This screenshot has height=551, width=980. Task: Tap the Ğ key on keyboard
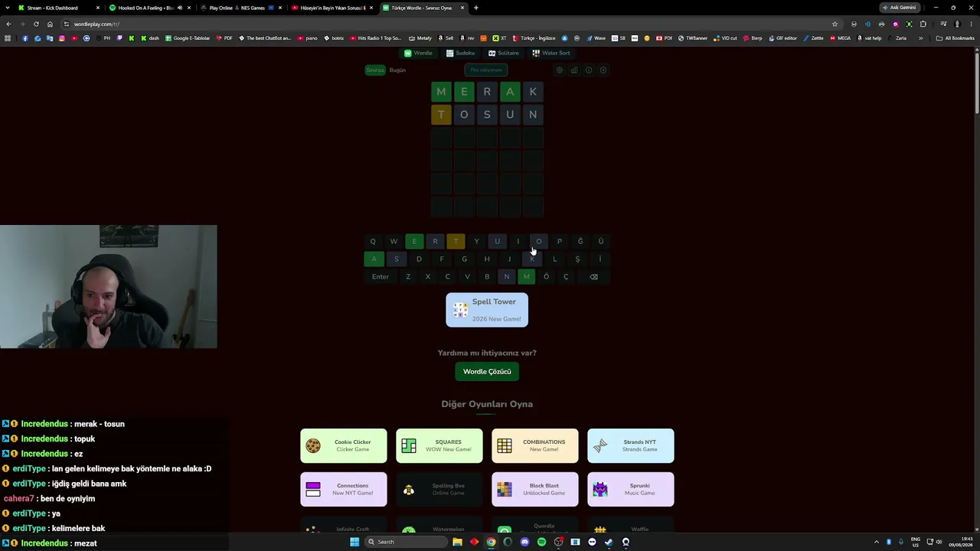(580, 242)
